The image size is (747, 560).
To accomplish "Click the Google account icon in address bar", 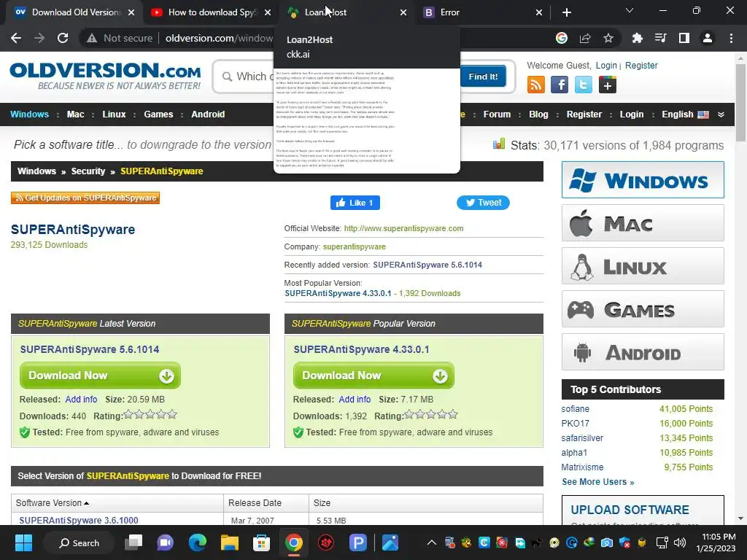I will (562, 38).
